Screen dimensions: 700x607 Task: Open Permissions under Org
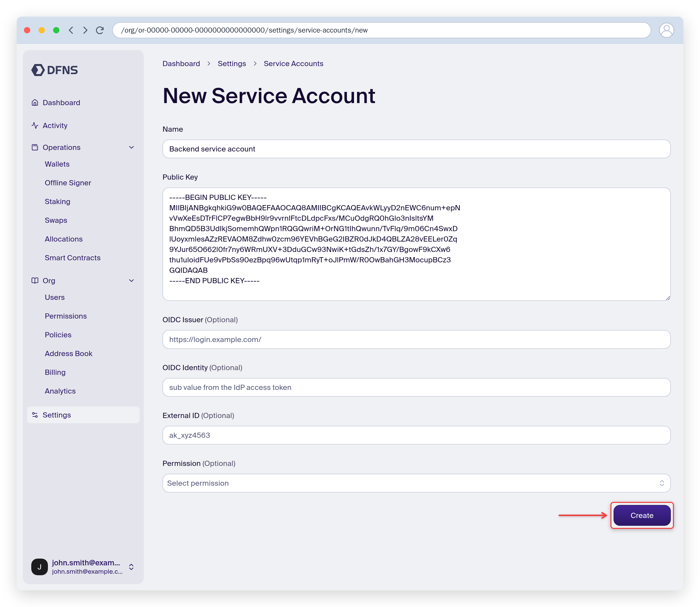tap(66, 316)
